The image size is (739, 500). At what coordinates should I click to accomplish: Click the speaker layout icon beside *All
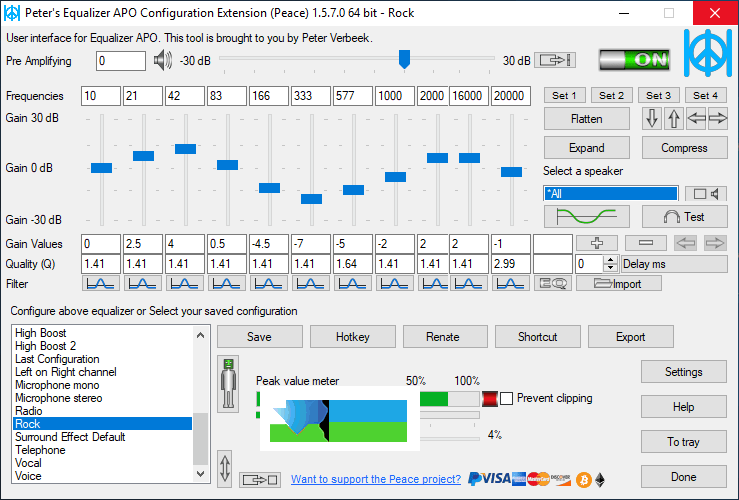[x=706, y=194]
